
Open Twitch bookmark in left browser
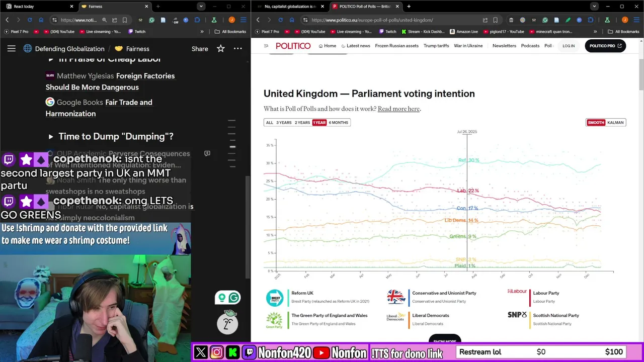pyautogui.click(x=136, y=32)
